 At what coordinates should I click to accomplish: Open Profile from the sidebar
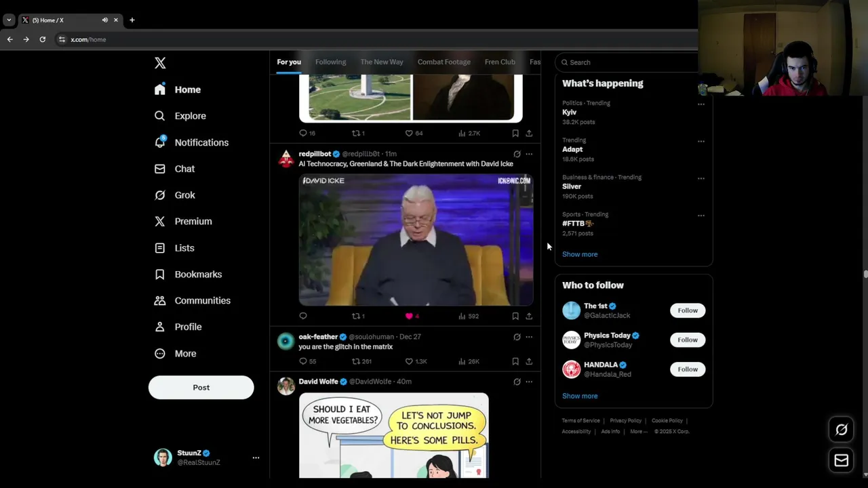click(178, 327)
